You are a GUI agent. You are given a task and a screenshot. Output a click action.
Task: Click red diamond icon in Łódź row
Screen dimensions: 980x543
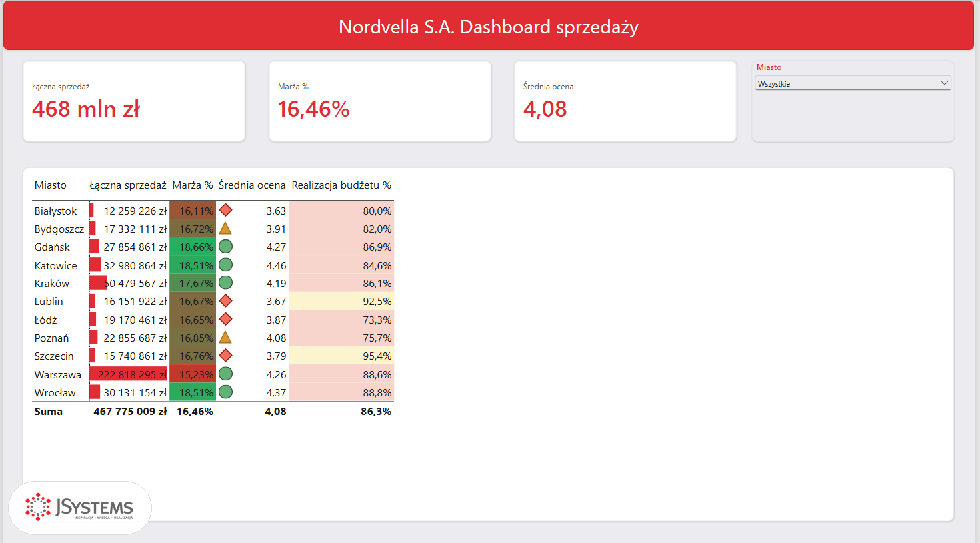pos(226,319)
